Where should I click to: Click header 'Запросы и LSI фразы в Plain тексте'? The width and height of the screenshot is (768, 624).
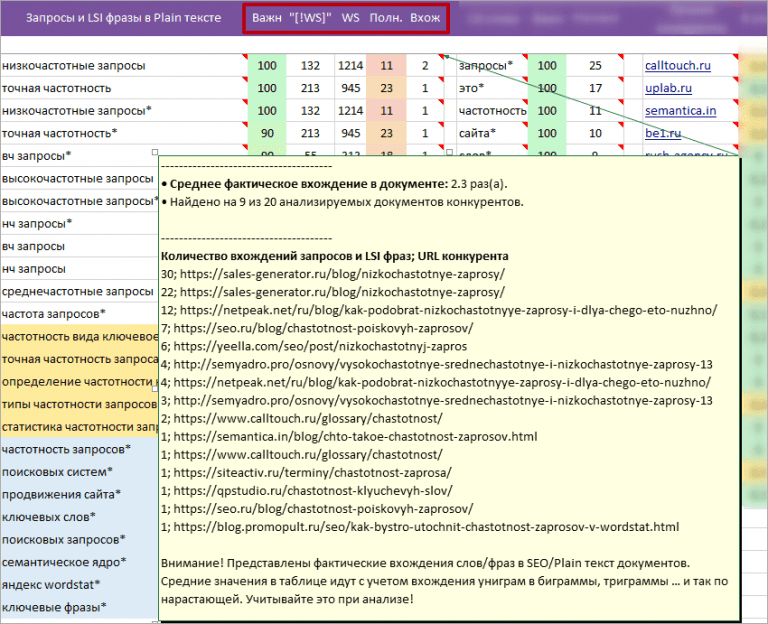click(123, 18)
